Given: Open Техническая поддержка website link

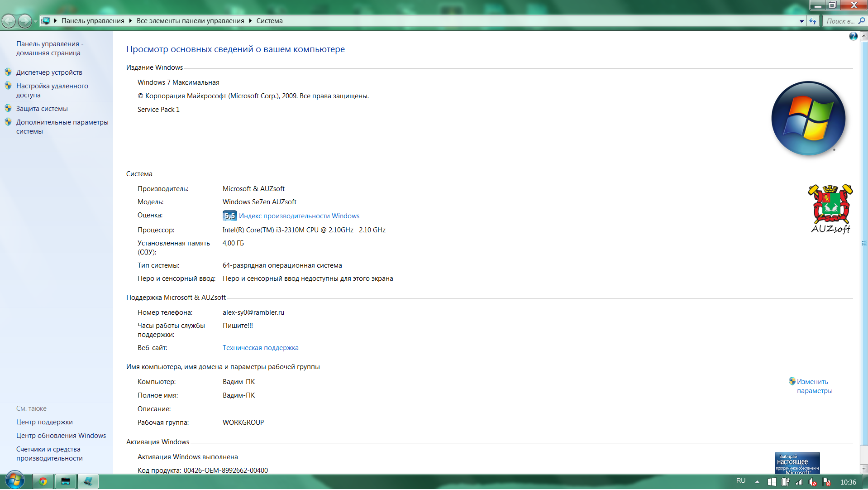Looking at the screenshot, I should tap(261, 348).
